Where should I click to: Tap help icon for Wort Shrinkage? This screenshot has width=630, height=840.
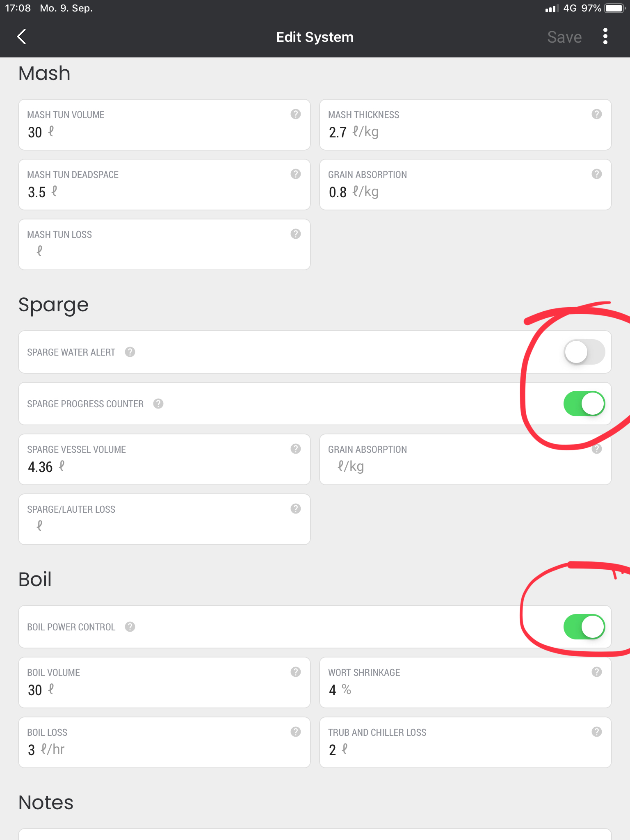coord(596,672)
